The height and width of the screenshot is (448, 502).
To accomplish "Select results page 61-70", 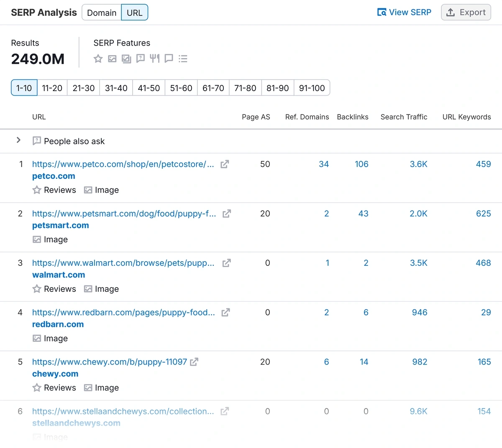I will [213, 88].
